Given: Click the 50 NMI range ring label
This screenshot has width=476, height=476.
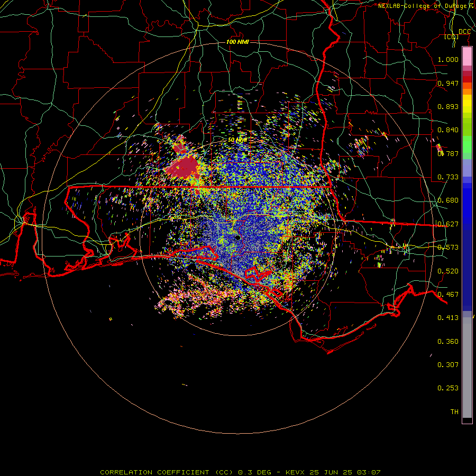Looking at the screenshot, I should 237,140.
